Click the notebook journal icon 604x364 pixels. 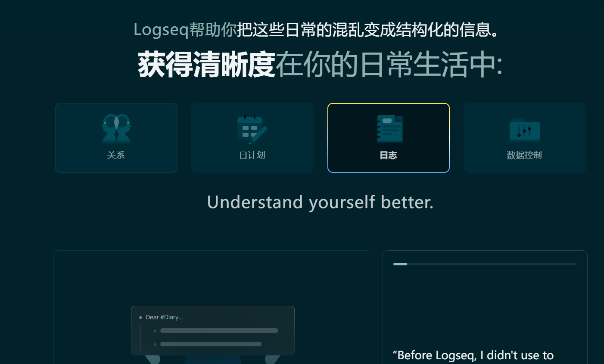(390, 129)
